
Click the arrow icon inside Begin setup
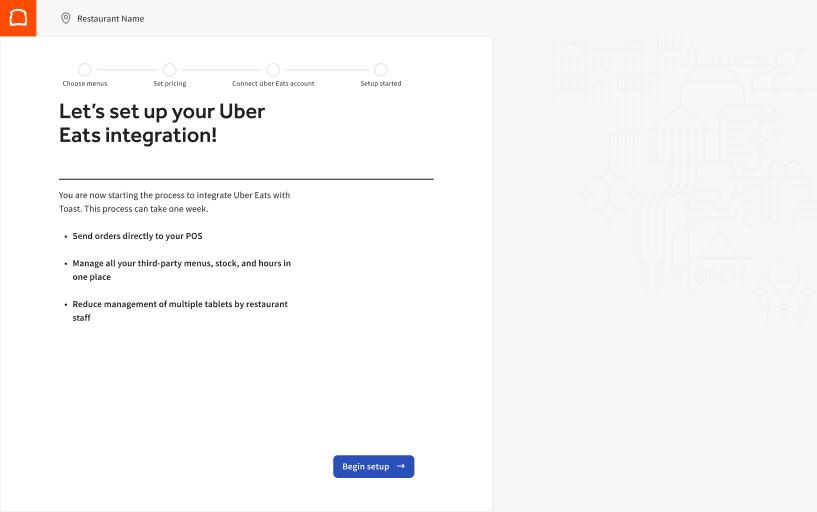point(401,466)
